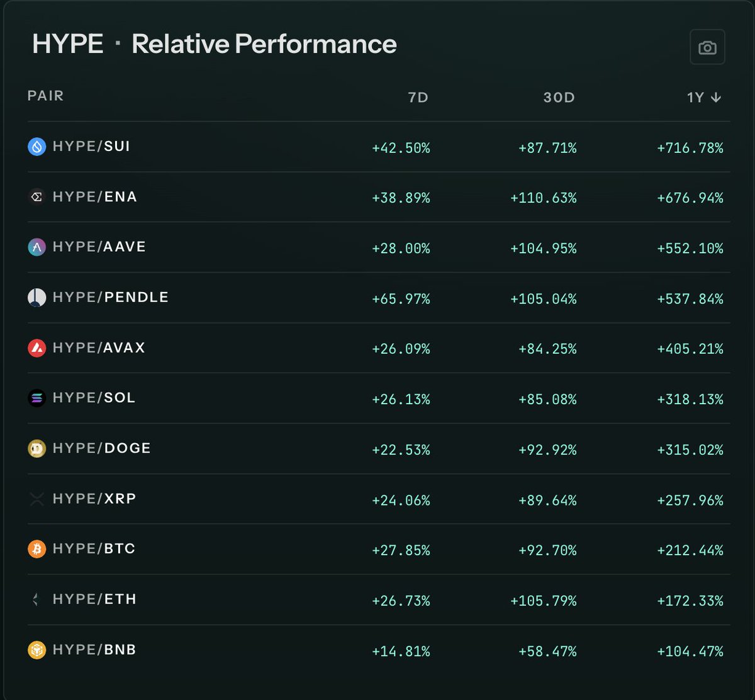This screenshot has width=755, height=700.
Task: Open the HYPE/BTC pair label
Action: 94,549
